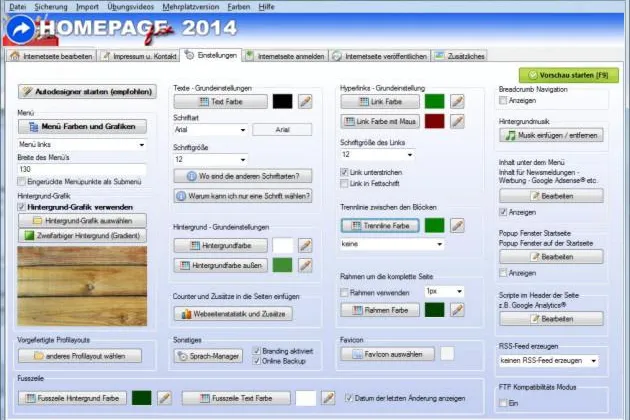Click Bearbeiten under Inhalt unter dem Menü
The height and width of the screenshot is (420, 630).
click(x=551, y=196)
